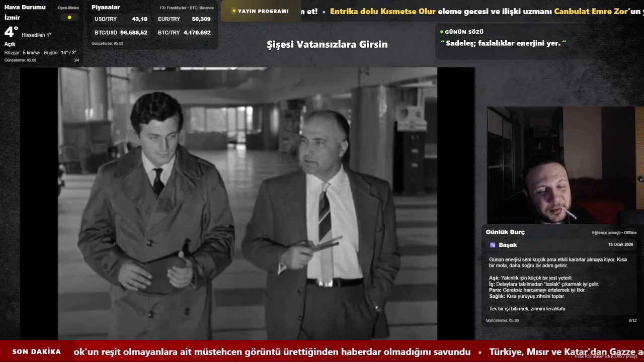The image size is (644, 362).
Task: Click the green dot beside Günün Sözü
Action: coord(441,32)
